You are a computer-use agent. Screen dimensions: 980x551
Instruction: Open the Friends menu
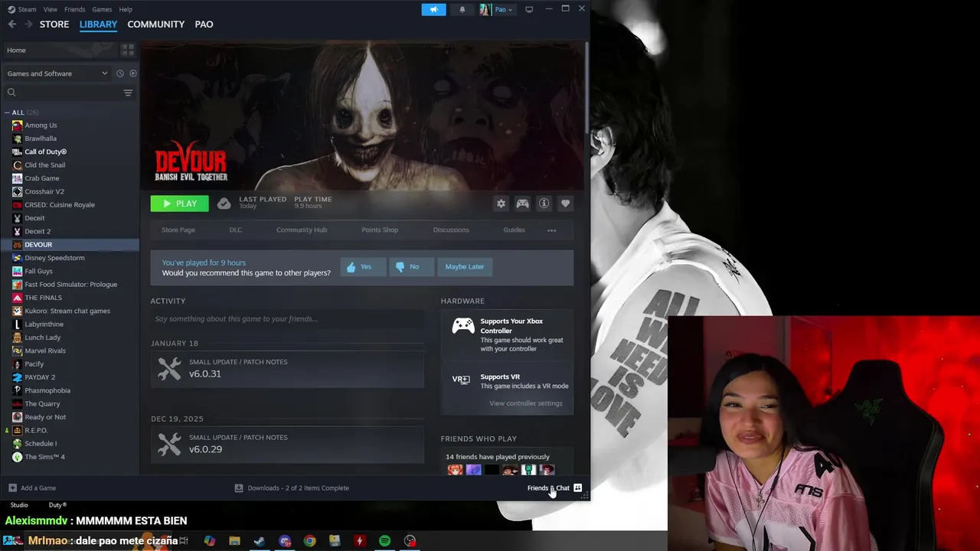pos(75,9)
